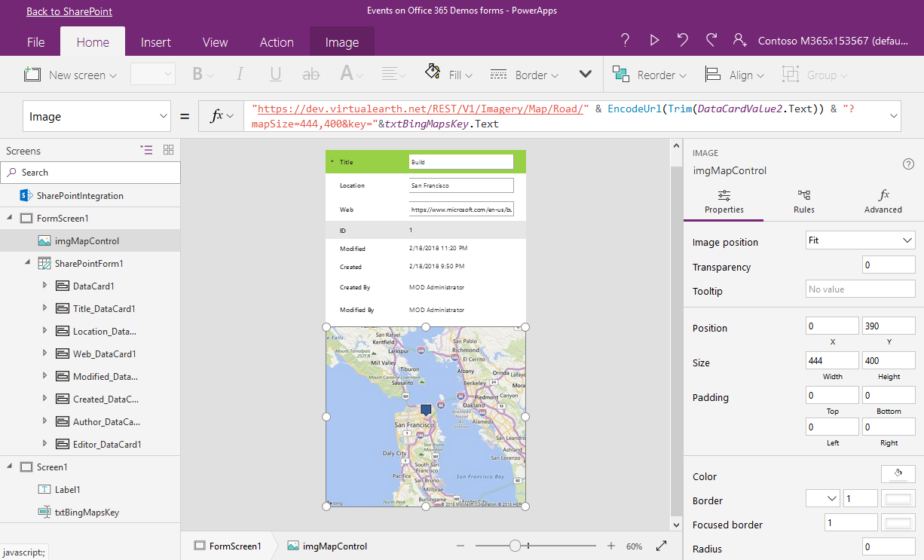Click the fit-to-window expand icon
The width and height of the screenshot is (924, 560).
click(662, 546)
